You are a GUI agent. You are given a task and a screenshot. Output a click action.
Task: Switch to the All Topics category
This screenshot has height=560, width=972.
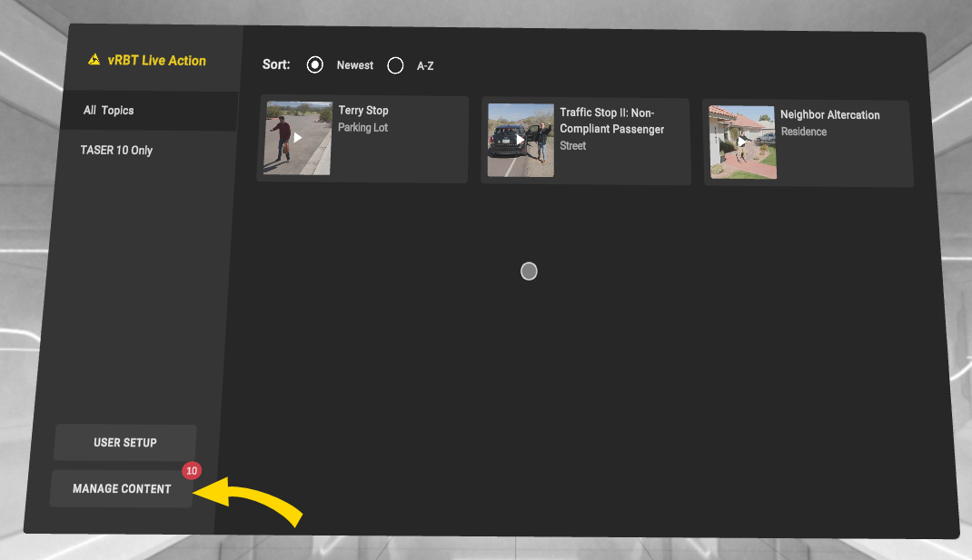(x=109, y=111)
